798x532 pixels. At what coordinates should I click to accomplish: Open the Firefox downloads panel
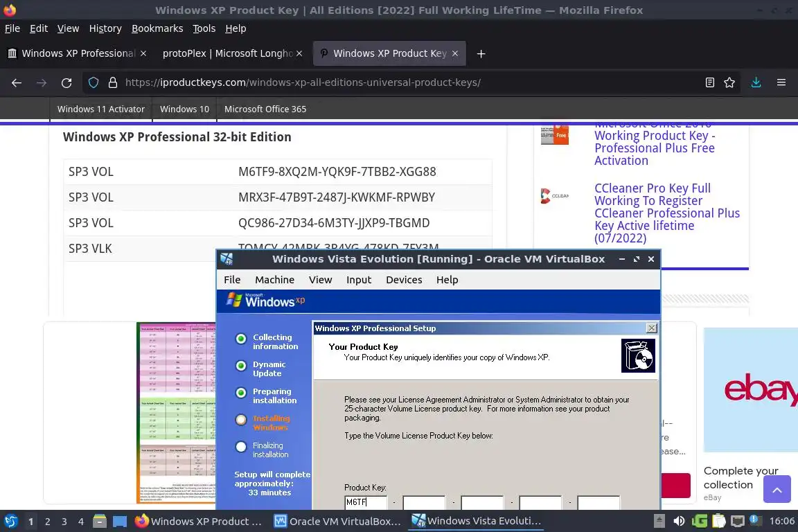tap(756, 82)
